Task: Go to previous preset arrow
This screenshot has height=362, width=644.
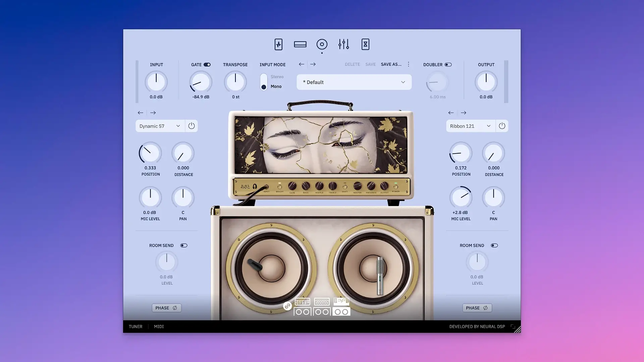Action: 302,64
